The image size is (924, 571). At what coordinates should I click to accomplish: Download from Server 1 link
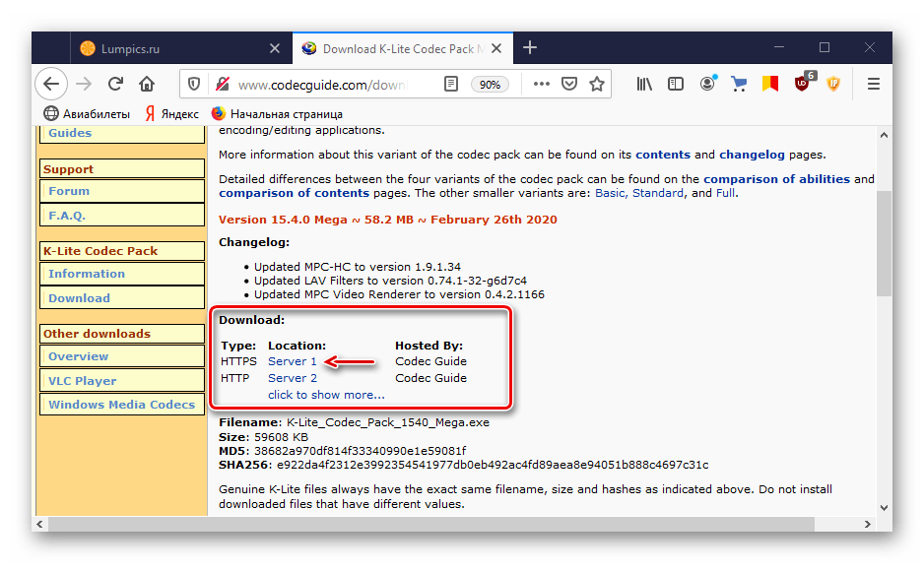tap(293, 361)
